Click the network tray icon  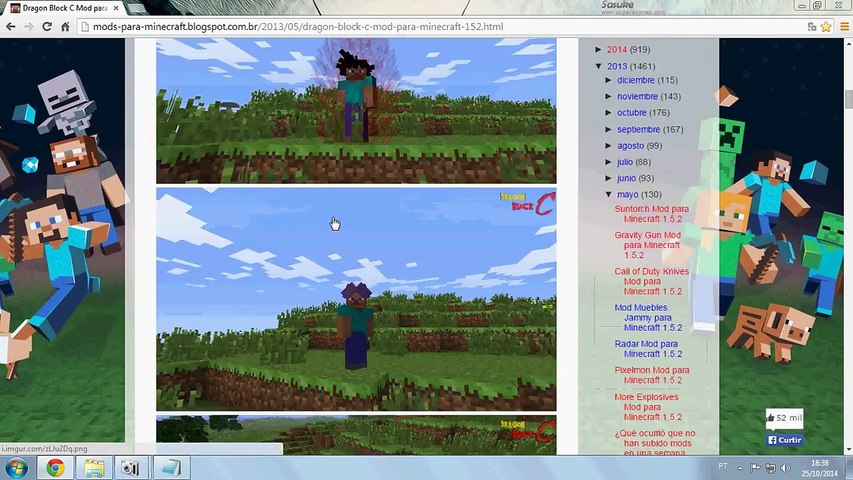pos(770,467)
